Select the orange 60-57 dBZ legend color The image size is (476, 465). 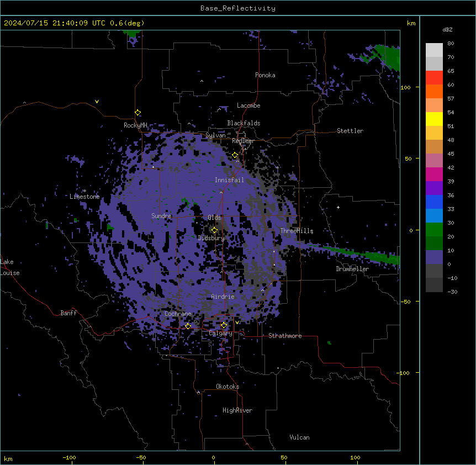click(x=434, y=91)
